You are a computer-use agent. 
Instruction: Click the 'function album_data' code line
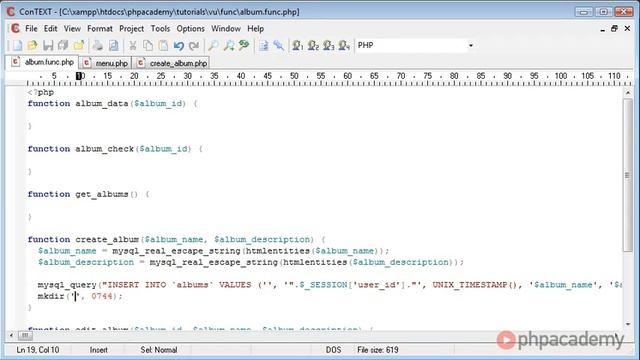click(x=112, y=104)
